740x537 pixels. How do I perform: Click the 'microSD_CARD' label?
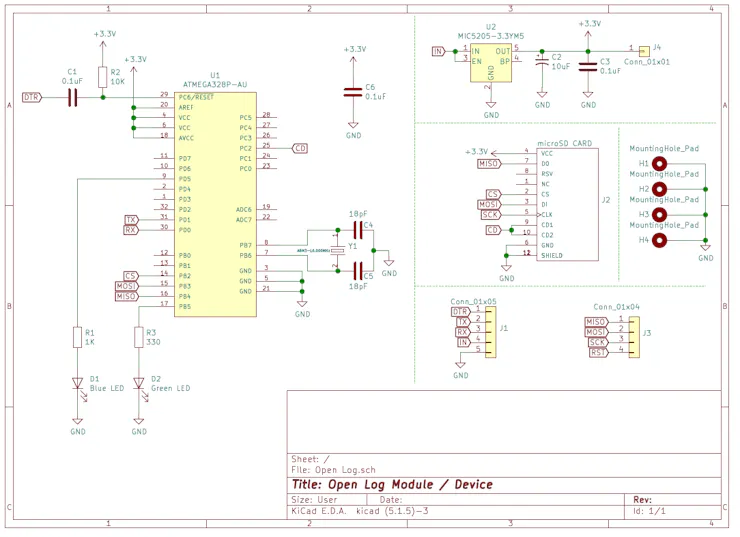[564, 143]
